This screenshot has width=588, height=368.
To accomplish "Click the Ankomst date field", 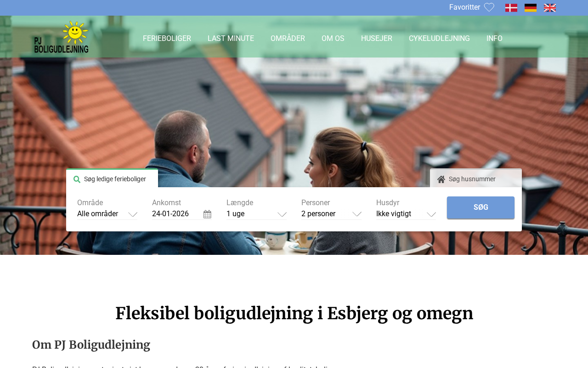I will pyautogui.click(x=181, y=214).
